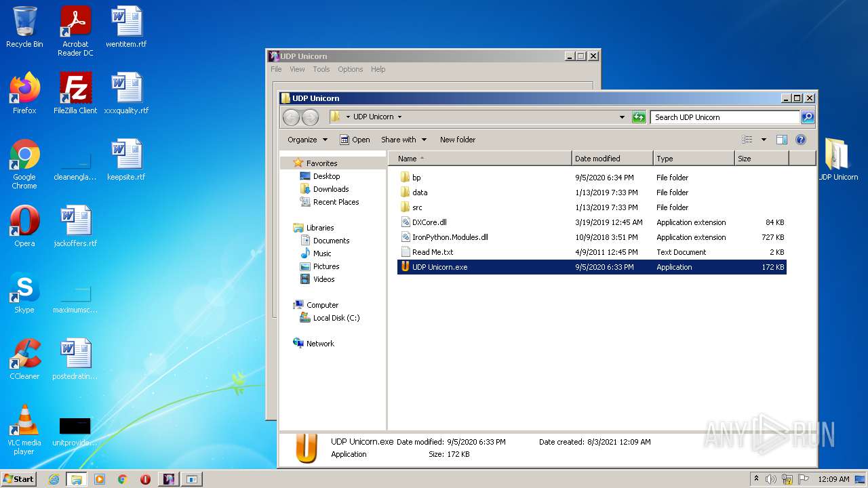
Task: Open Share with dropdown
Action: tap(404, 140)
